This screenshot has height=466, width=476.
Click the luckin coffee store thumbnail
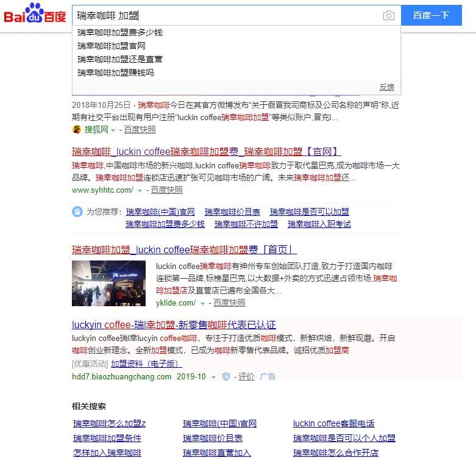coord(108,283)
